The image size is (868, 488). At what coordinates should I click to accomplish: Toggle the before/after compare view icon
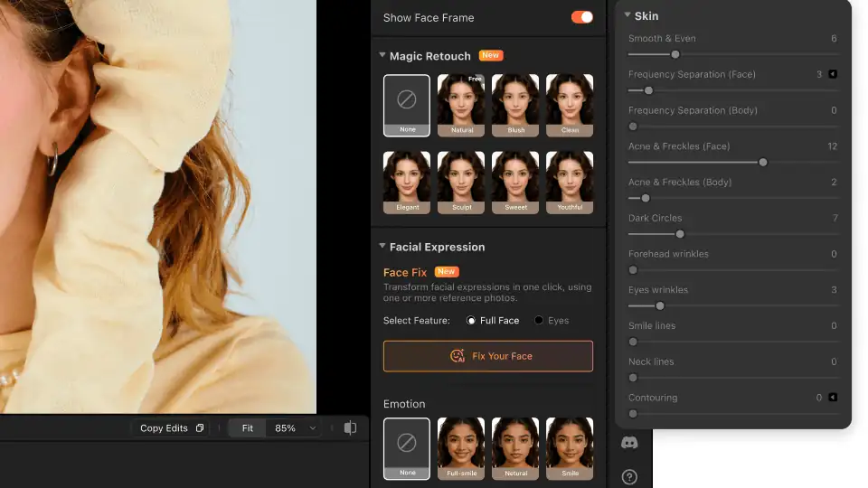tap(350, 427)
